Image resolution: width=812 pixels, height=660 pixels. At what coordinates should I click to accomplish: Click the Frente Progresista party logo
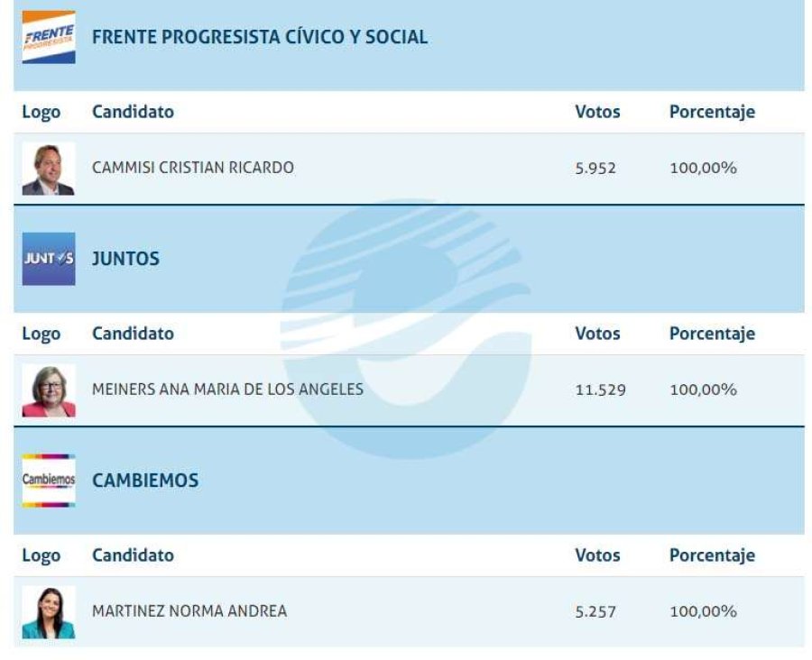point(49,37)
